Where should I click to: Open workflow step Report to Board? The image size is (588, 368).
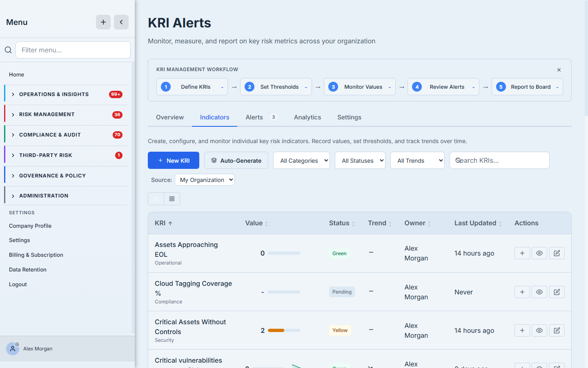coord(527,87)
